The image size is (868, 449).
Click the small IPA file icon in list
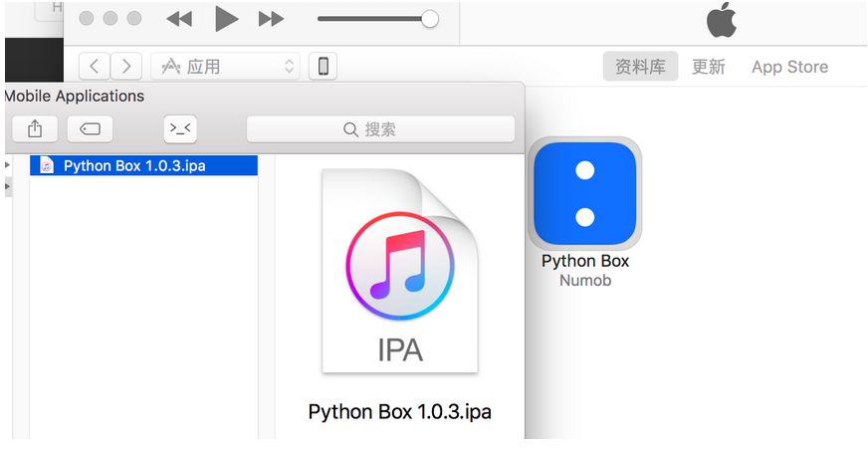pos(47,165)
